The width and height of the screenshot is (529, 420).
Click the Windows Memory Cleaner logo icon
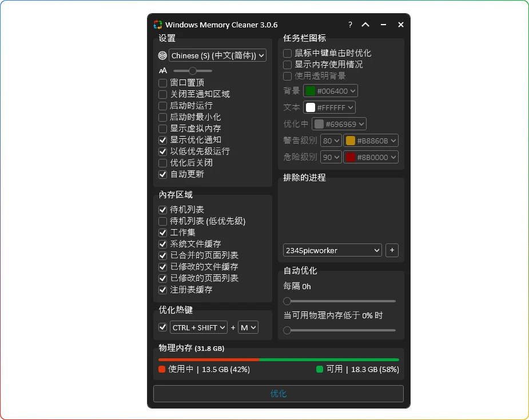click(x=157, y=25)
